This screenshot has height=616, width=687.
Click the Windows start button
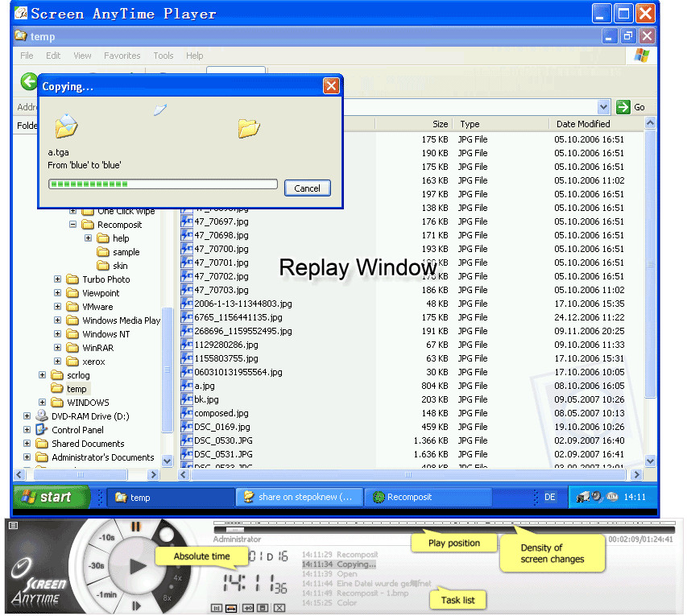tap(51, 497)
